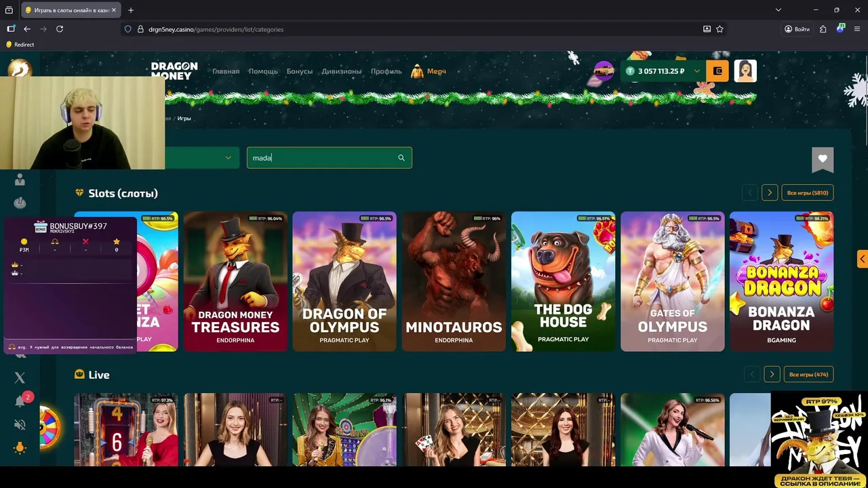The image size is (868, 488).
Task: Toggle the light theme sun icon
Action: click(x=20, y=448)
